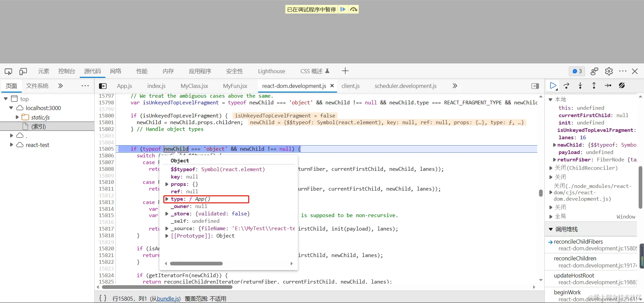
Task: Collapse the 调用堆栈 section
Action: 550,229
